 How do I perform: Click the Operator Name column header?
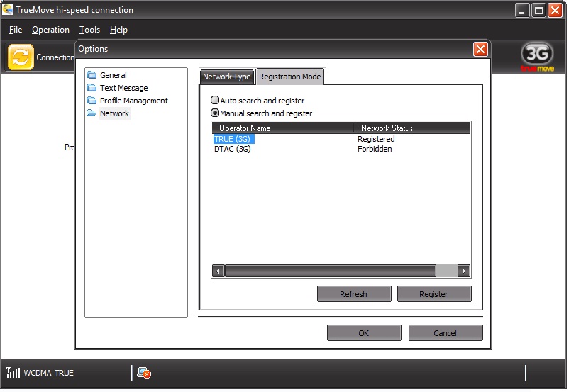click(282, 128)
